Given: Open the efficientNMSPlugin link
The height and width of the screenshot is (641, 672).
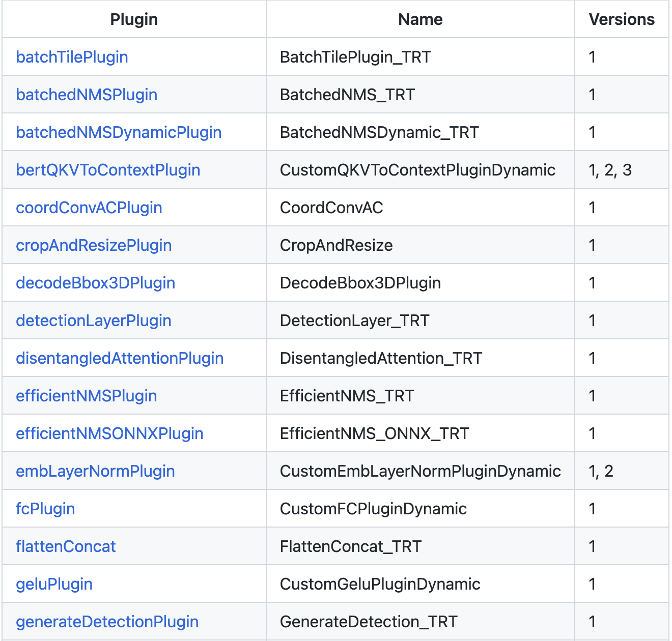Looking at the screenshot, I should click(87, 396).
